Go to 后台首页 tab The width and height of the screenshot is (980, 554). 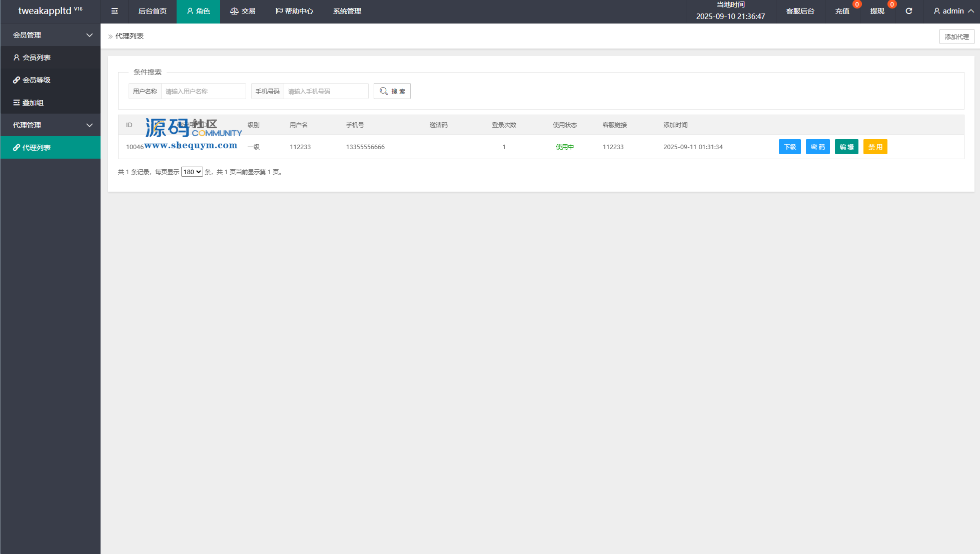coord(152,11)
